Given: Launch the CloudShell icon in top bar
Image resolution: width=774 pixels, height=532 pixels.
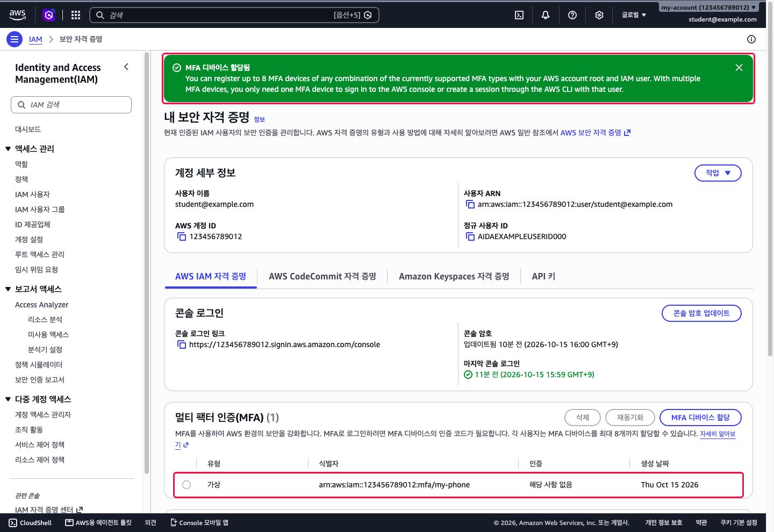Looking at the screenshot, I should (519, 15).
